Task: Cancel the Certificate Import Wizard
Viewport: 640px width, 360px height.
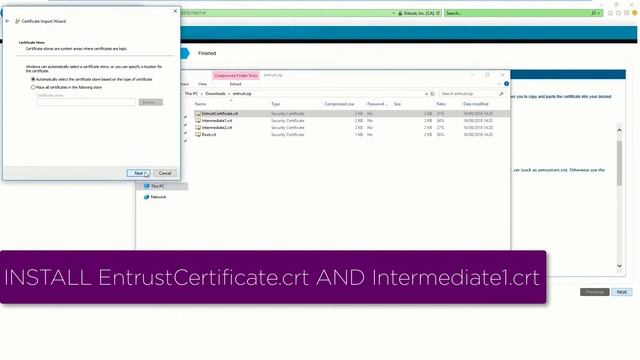Action: point(165,173)
